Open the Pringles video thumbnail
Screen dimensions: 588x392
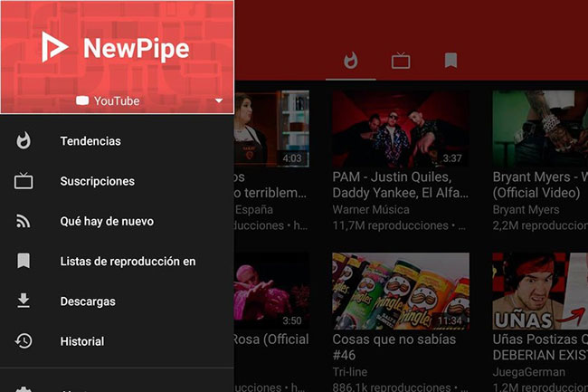pyautogui.click(x=401, y=292)
